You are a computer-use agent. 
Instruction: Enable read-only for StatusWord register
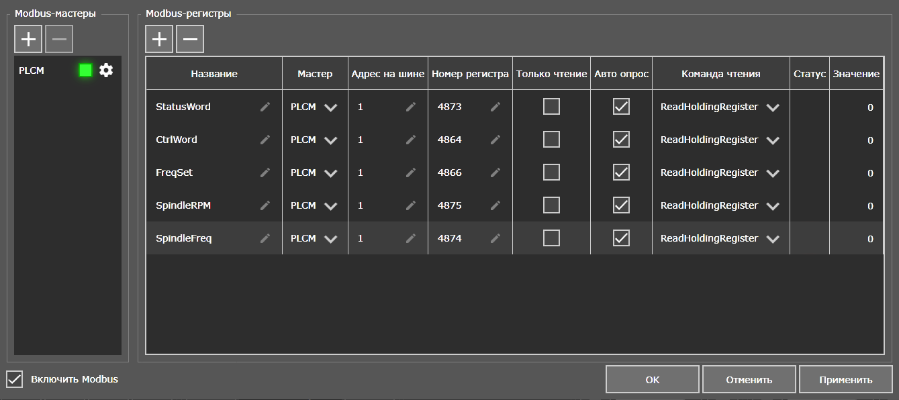point(551,107)
